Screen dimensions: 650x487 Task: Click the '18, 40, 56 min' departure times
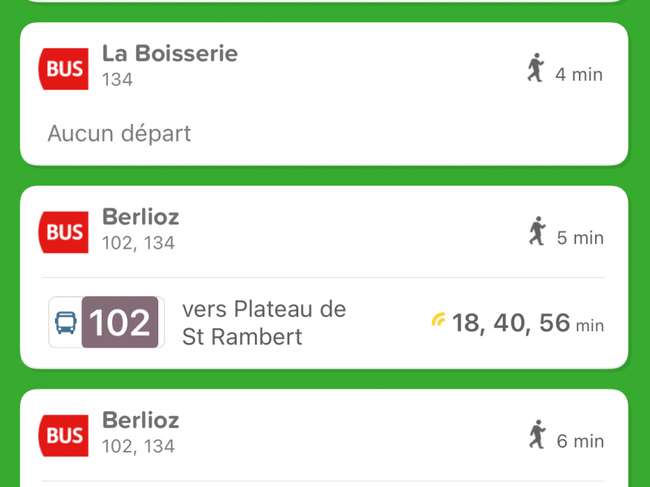528,323
